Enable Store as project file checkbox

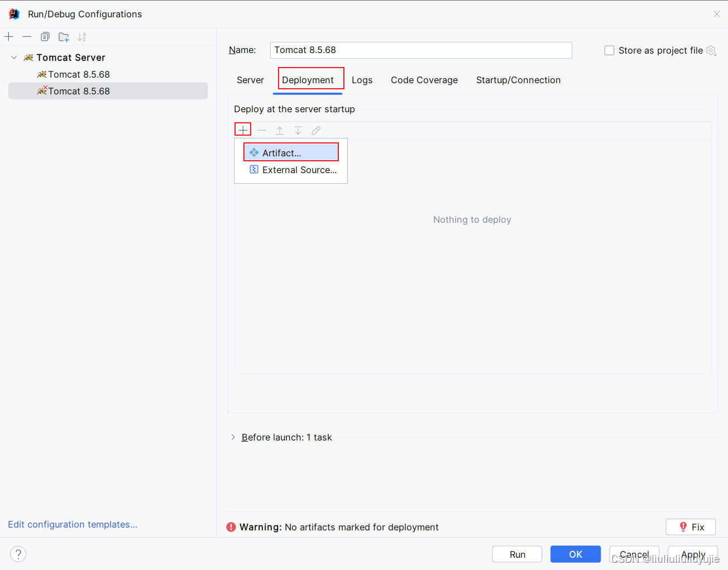[609, 50]
